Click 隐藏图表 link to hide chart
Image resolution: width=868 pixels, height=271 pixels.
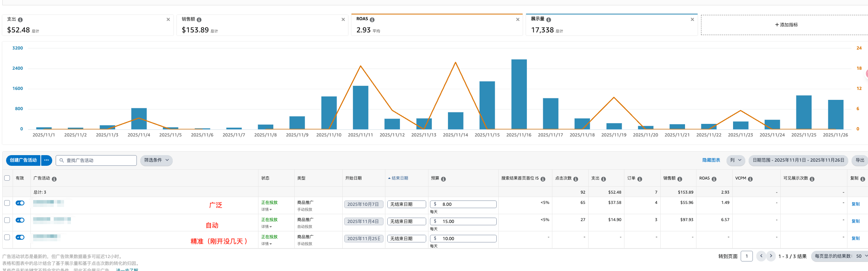pyautogui.click(x=711, y=160)
